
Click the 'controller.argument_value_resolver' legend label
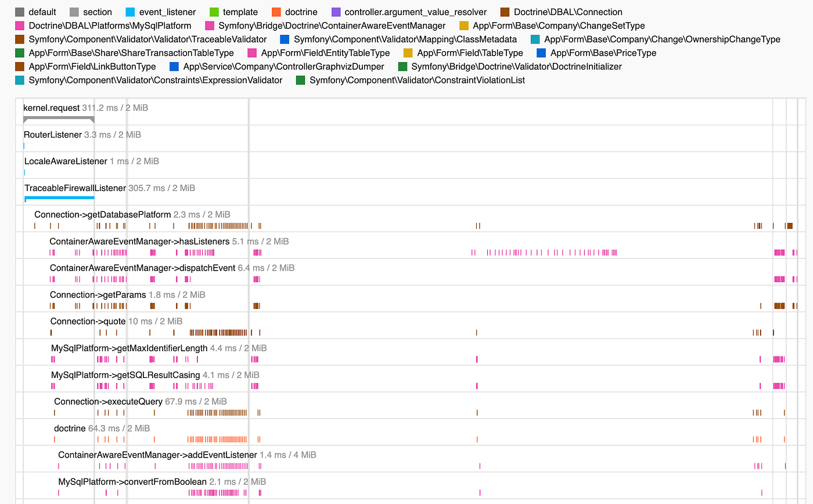(x=416, y=12)
